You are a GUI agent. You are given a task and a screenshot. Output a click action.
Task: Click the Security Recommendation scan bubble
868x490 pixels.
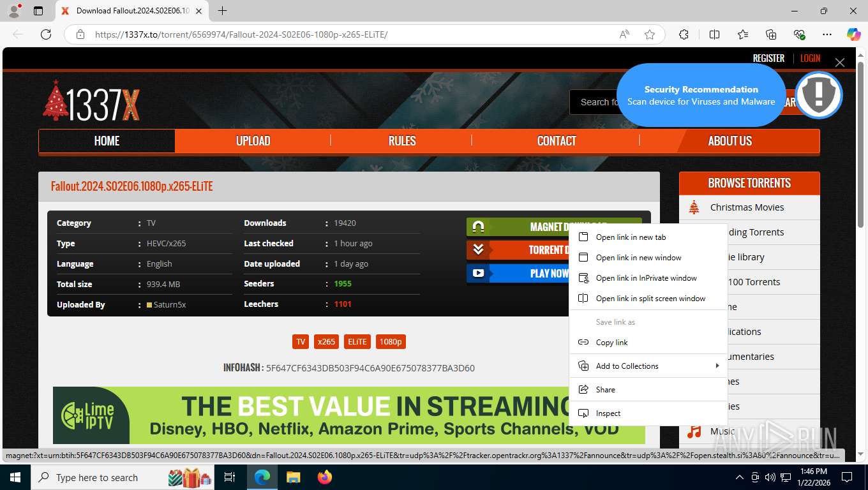701,95
